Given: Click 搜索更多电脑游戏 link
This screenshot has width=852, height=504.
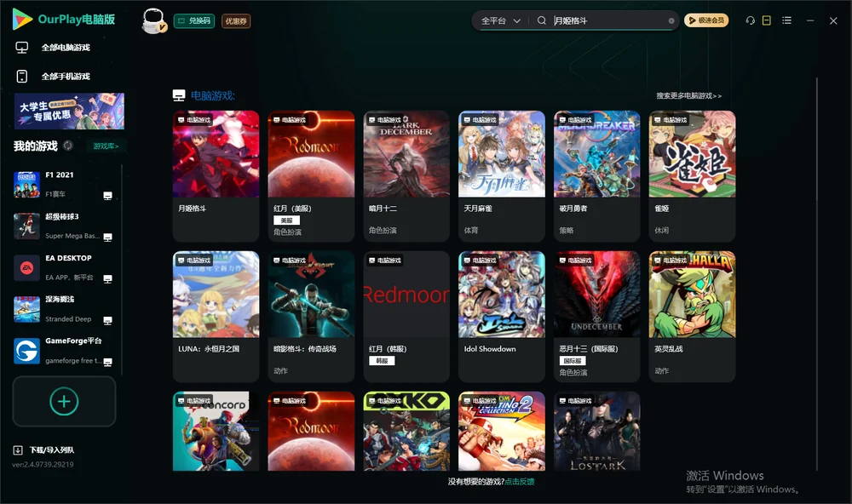Looking at the screenshot, I should tap(688, 96).
